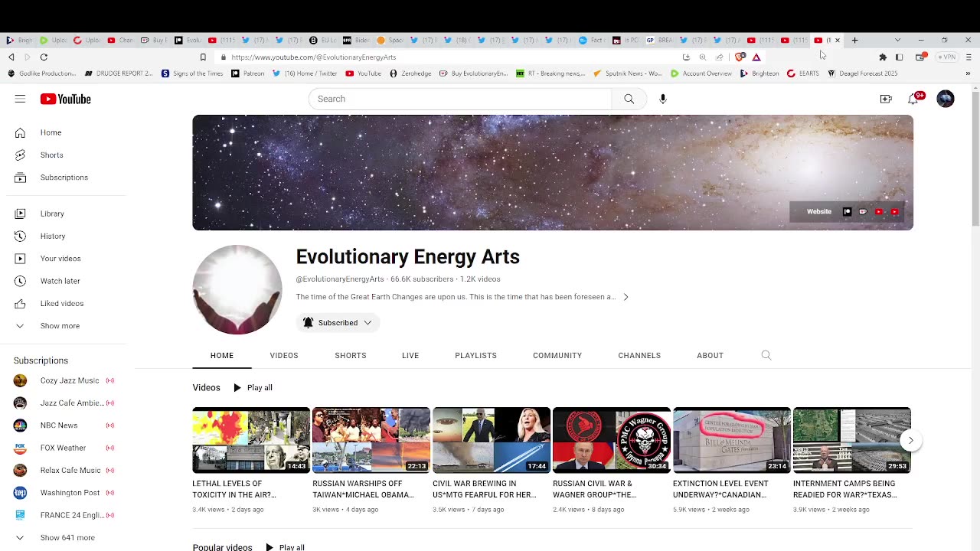This screenshot has width=980, height=551.
Task: Toggle the browser sidebar panel icon
Action: click(x=900, y=57)
